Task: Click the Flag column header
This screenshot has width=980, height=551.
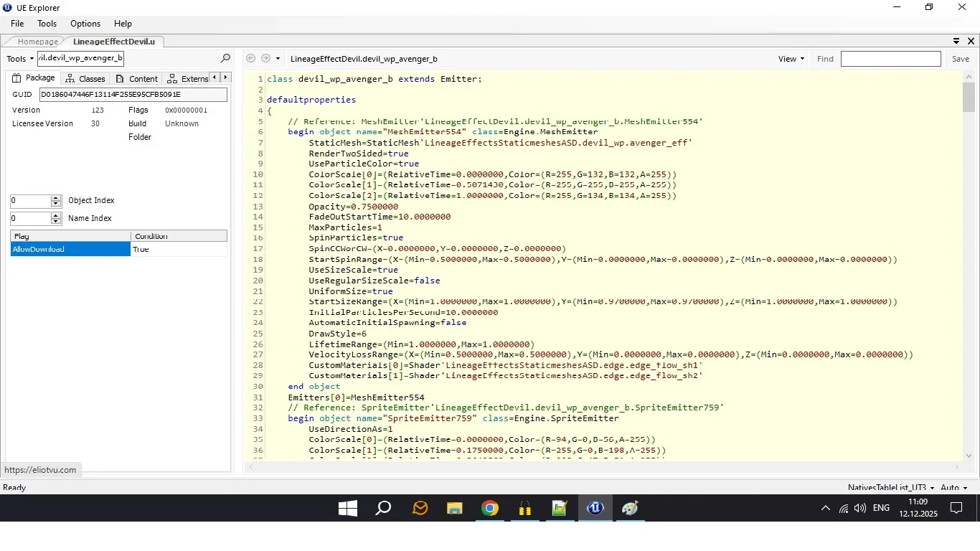Action: (70, 236)
